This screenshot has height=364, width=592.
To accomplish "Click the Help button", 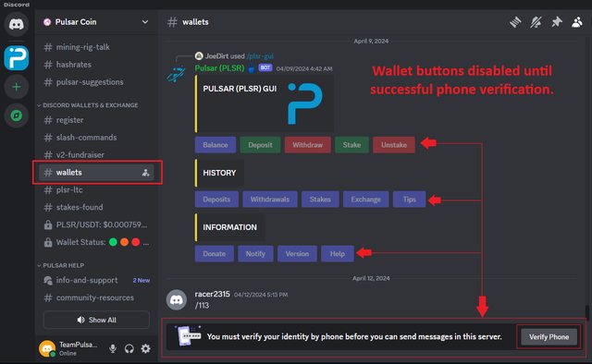I will [337, 254].
